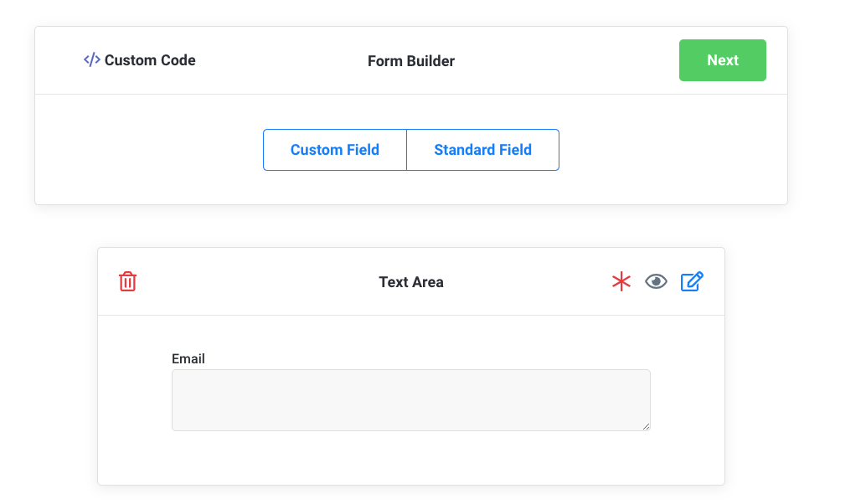
Task: Delete the Text Area field with trash icon
Action: coord(127,281)
